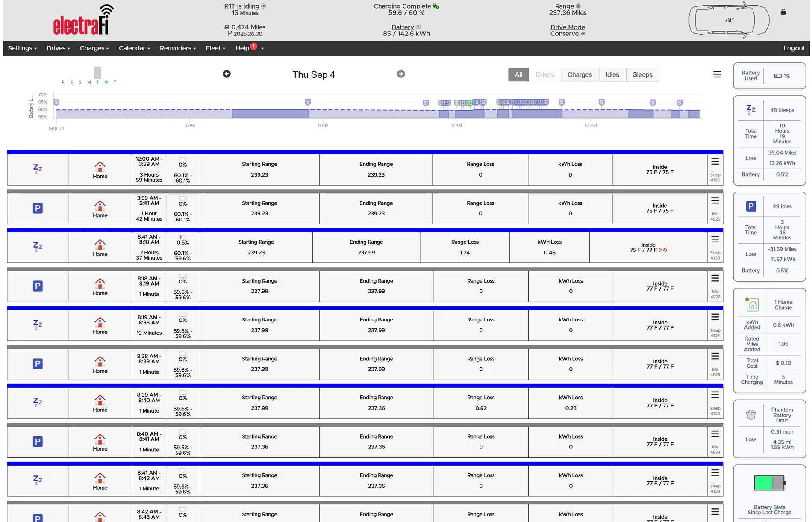
Task: Select the All filter tab
Action: point(518,74)
